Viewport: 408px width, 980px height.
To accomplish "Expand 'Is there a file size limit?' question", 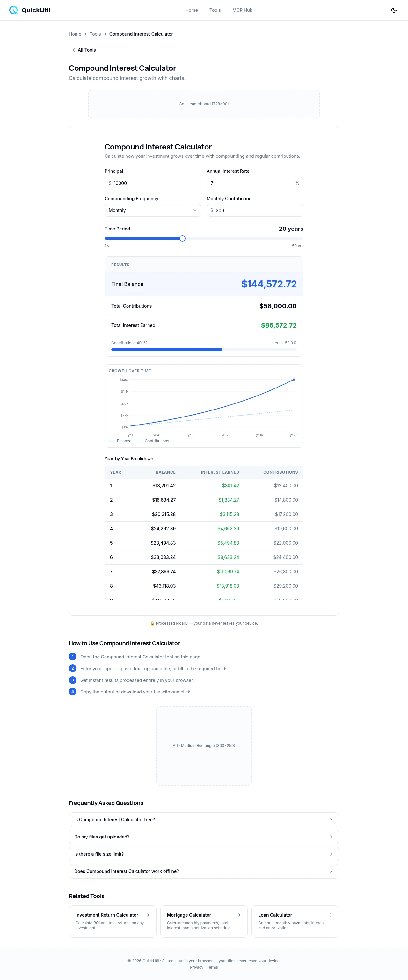I will (204, 854).
